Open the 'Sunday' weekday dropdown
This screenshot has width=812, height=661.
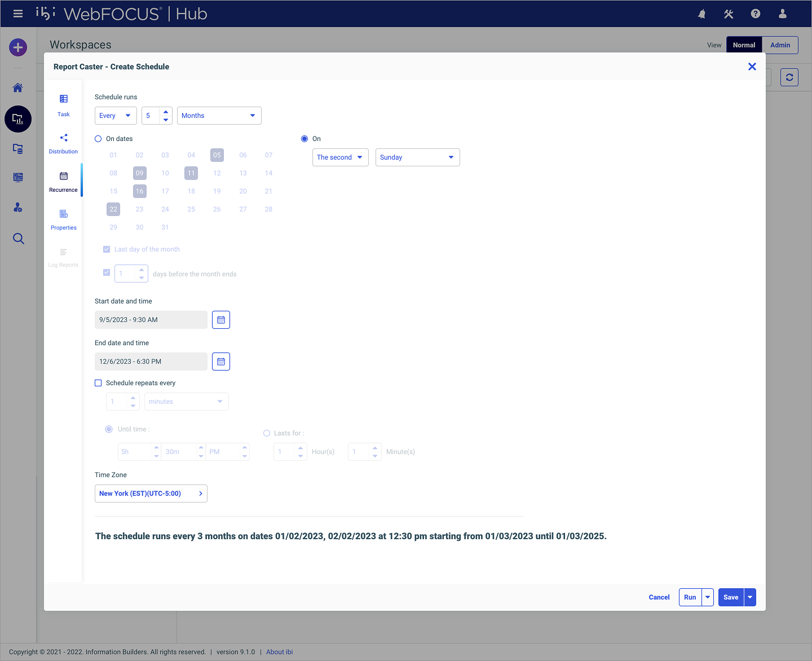click(417, 157)
